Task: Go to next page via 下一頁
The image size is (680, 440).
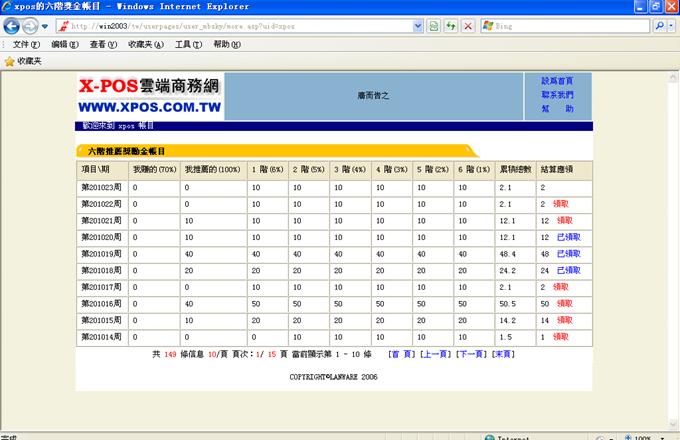Action: coord(473,354)
